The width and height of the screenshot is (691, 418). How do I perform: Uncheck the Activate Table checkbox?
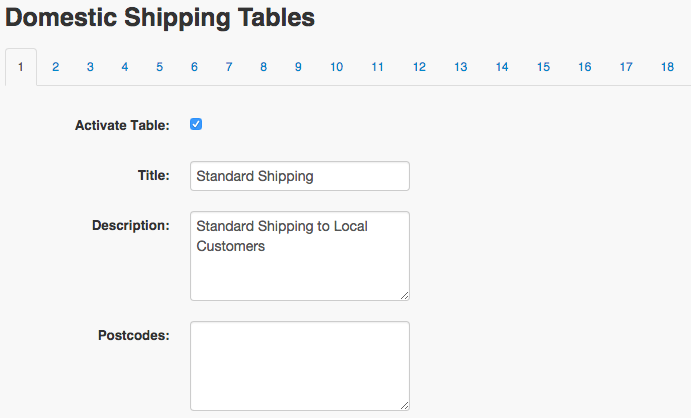196,124
